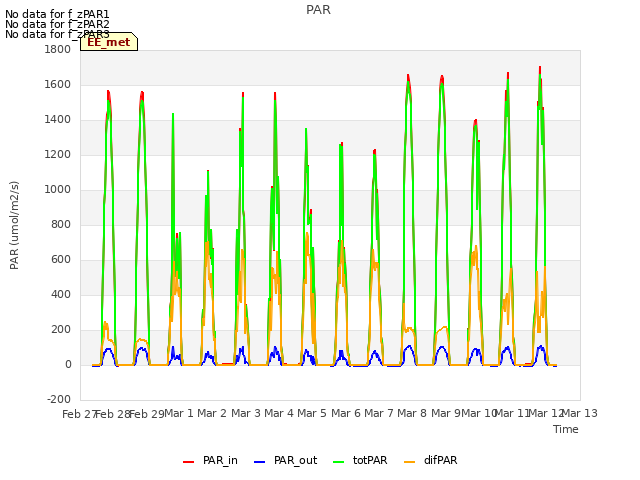Click the -200 y-axis tick label
This screenshot has width=640, height=480.
pyautogui.click(x=59, y=399)
